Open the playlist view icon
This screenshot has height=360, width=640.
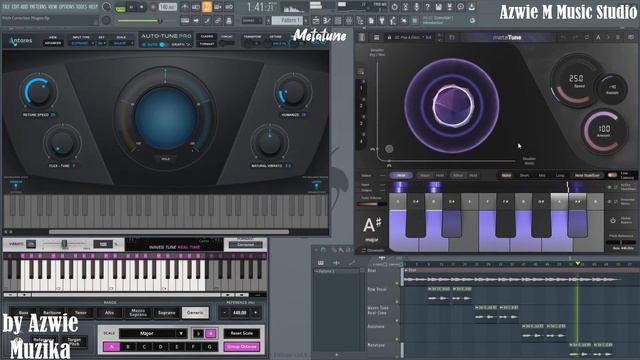click(x=316, y=20)
